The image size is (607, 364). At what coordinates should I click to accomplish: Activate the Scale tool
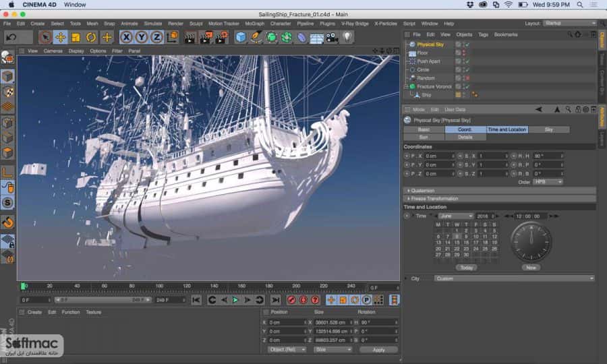click(x=76, y=38)
